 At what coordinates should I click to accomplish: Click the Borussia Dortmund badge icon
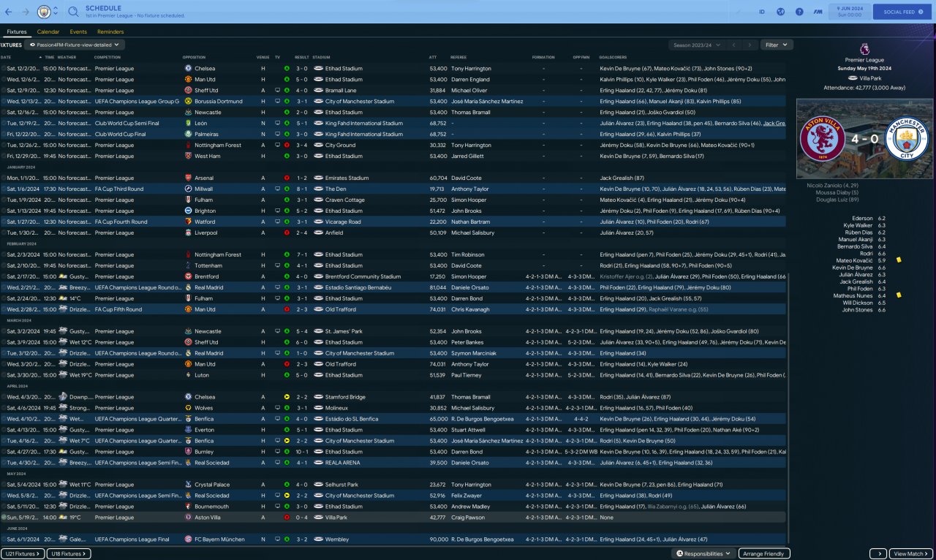[x=189, y=102]
